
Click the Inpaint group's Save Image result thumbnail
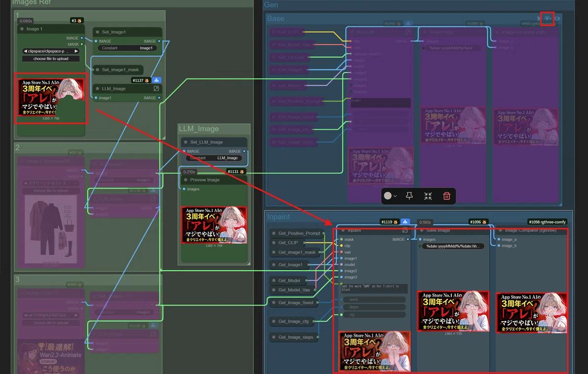click(x=453, y=311)
